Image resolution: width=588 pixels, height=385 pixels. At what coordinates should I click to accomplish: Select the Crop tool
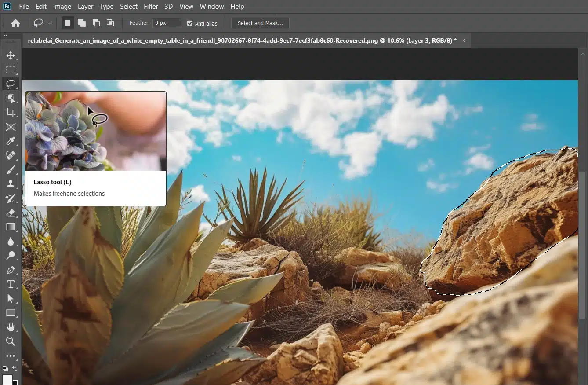pos(11,113)
